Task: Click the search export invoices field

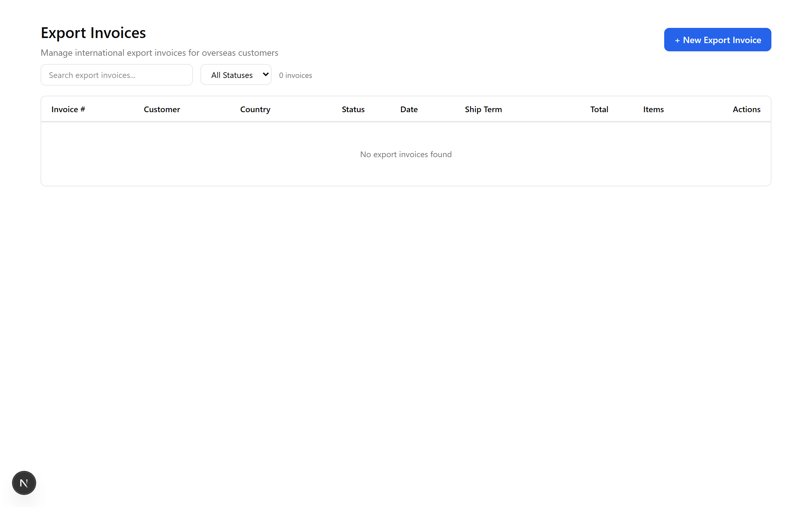Action: (116, 74)
